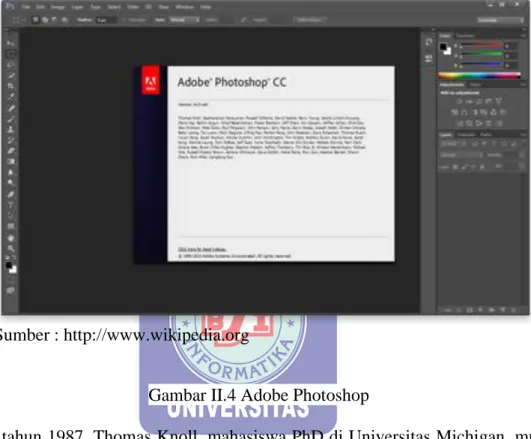Select the Eraser tool
The width and height of the screenshot is (531, 439).
(x=10, y=151)
